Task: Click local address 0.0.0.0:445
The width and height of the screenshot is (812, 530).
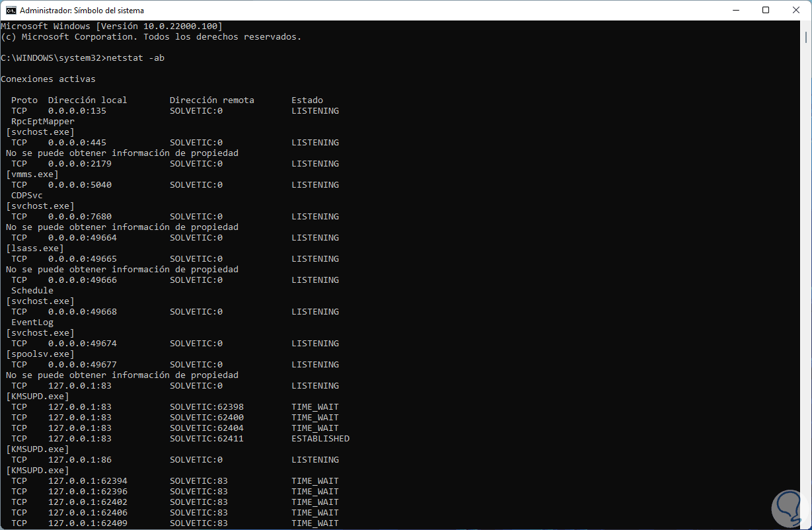Action: point(77,143)
